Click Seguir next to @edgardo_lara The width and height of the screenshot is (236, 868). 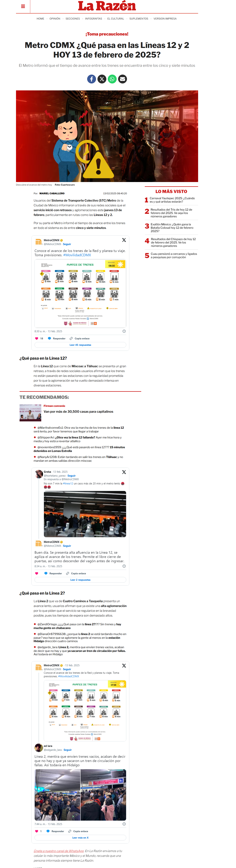(x=68, y=750)
